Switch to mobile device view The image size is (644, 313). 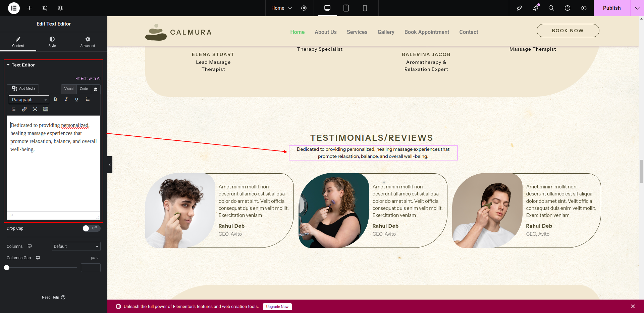[365, 8]
